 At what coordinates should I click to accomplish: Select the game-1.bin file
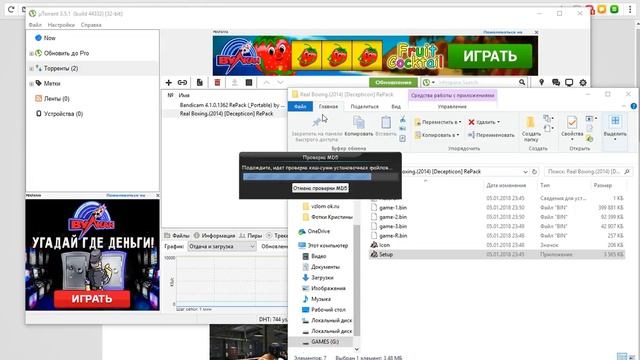497,207
